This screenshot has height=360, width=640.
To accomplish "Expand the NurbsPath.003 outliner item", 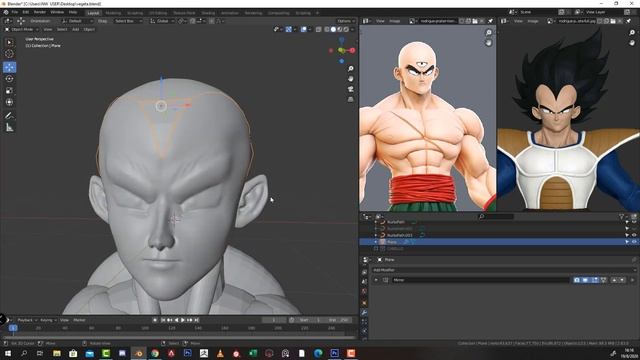I will pyautogui.click(x=376, y=235).
